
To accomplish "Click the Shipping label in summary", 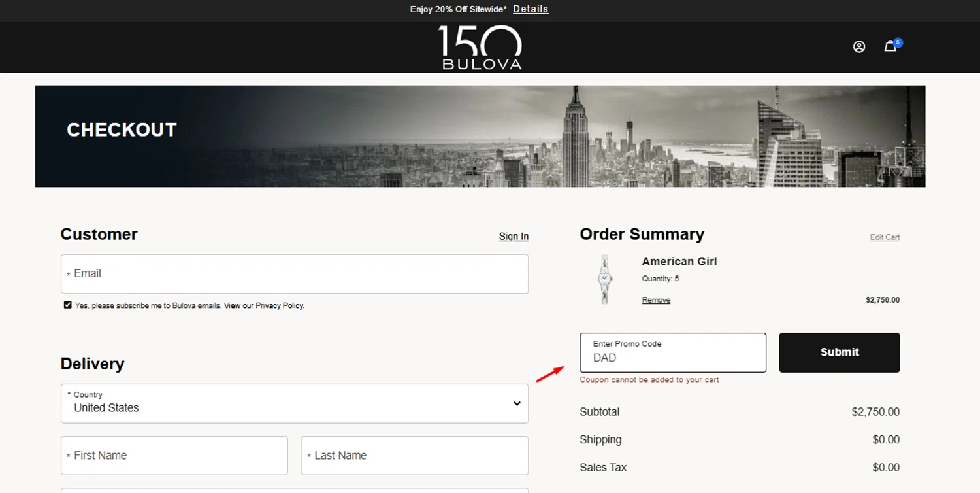I will point(600,440).
